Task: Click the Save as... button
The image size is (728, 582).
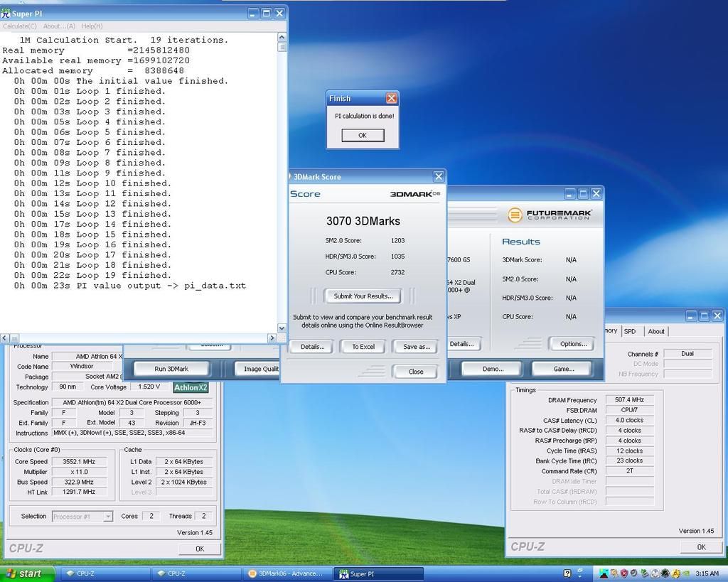Action: pos(417,347)
